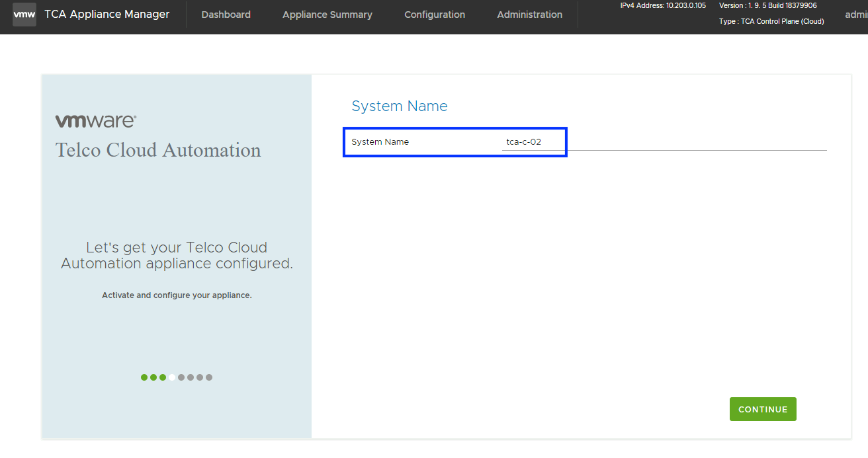Go to the Administration section
Viewport: 868px width, 458px height.
(529, 15)
